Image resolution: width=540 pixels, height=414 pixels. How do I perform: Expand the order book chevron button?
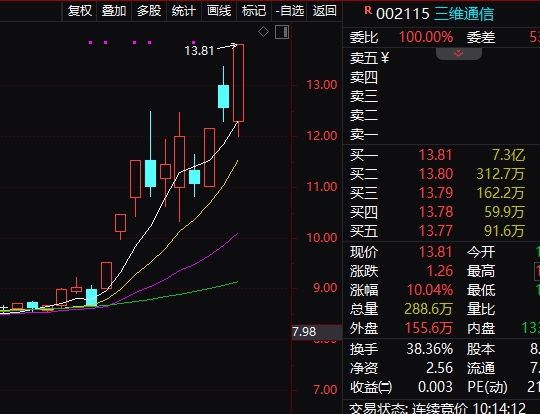[458, 53]
